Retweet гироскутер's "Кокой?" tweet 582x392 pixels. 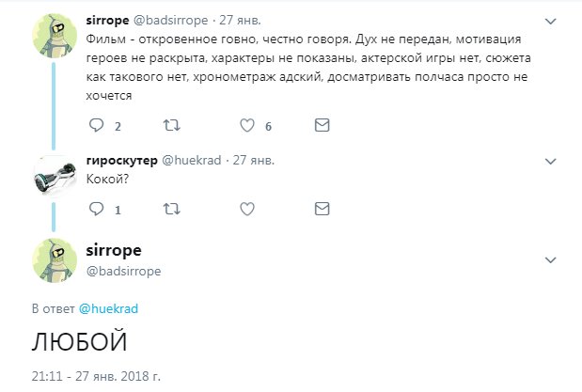[x=171, y=208]
